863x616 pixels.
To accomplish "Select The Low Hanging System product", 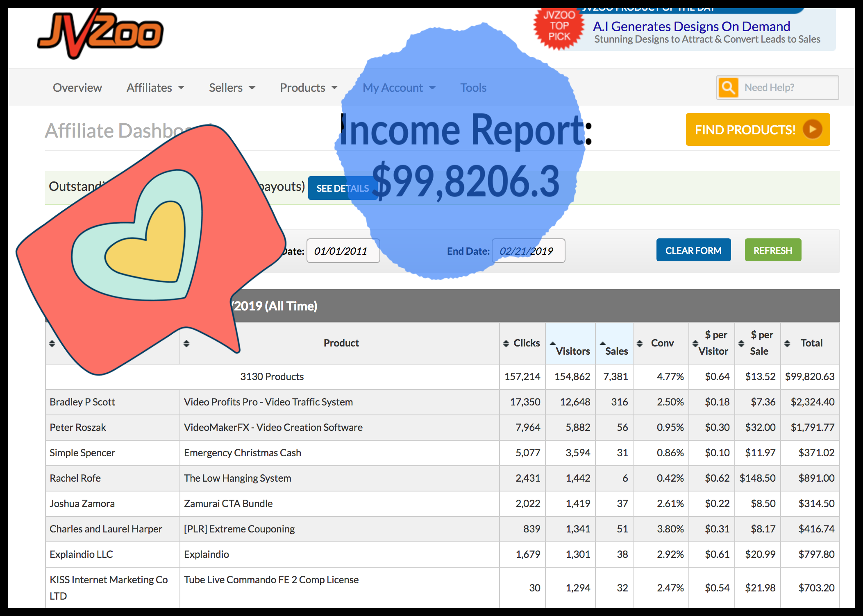I will [339, 478].
